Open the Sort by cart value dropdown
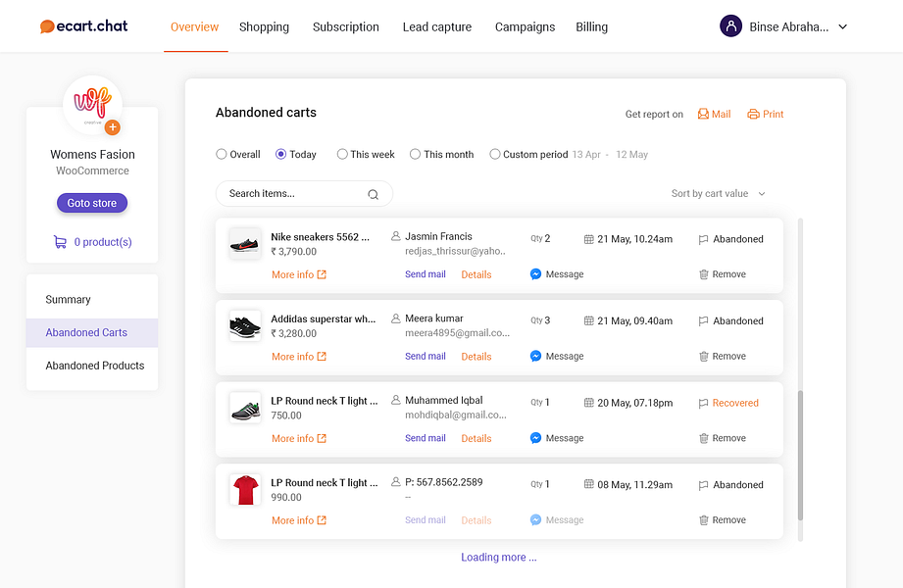This screenshot has width=903, height=588. pos(718,193)
